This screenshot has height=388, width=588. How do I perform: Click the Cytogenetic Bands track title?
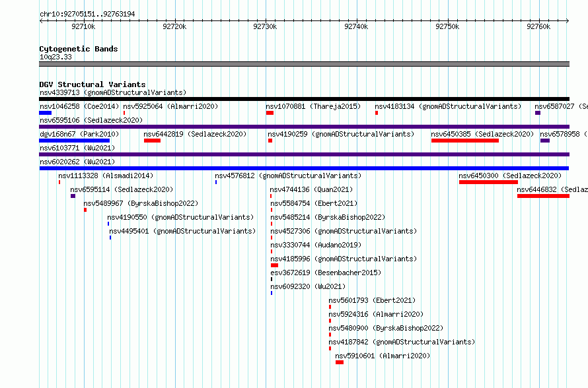[79, 49]
